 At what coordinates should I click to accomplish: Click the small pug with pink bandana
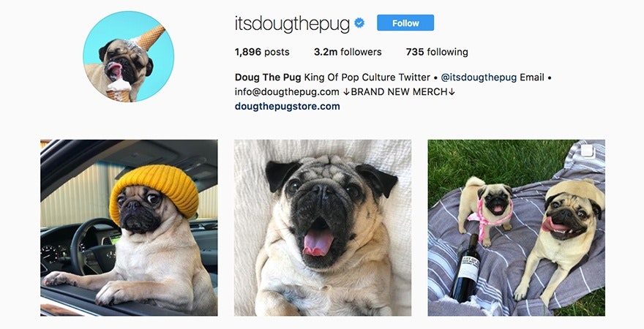click(487, 208)
